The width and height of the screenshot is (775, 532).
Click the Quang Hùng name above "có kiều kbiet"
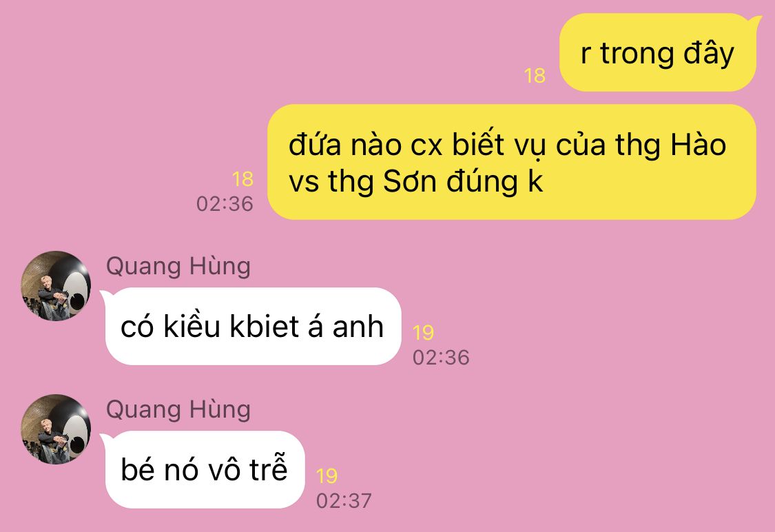pos(178,267)
